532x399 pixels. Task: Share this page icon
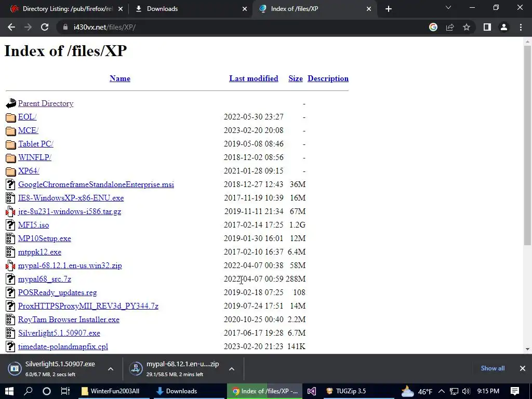[450, 27]
